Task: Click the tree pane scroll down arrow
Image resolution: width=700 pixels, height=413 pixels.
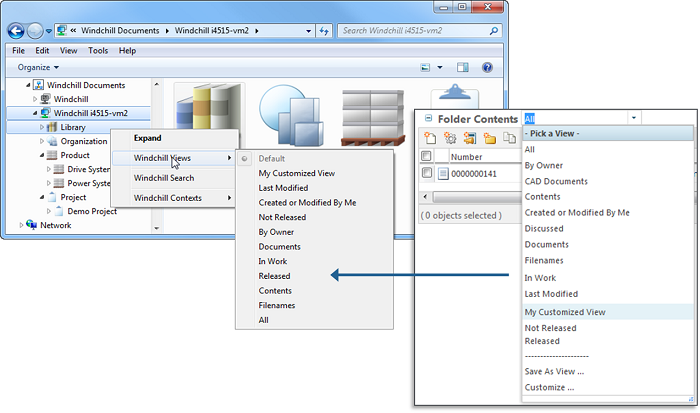Action: 157,228
